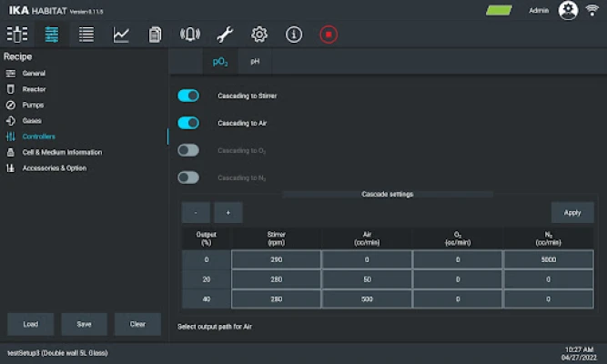Click the info circle icon
This screenshot has width=607, height=364.
click(294, 35)
